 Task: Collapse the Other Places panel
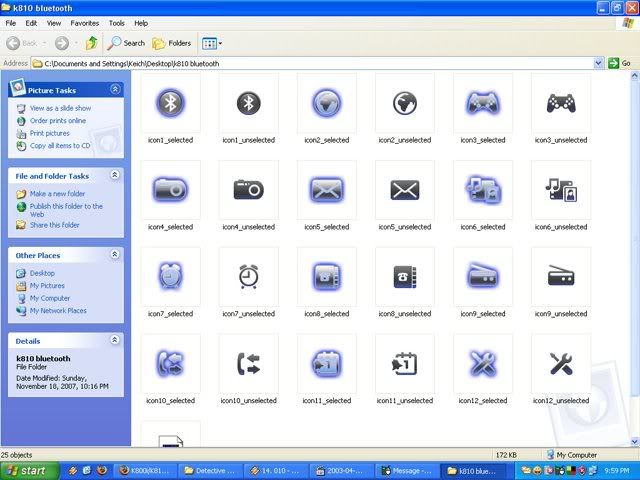pyautogui.click(x=115, y=254)
